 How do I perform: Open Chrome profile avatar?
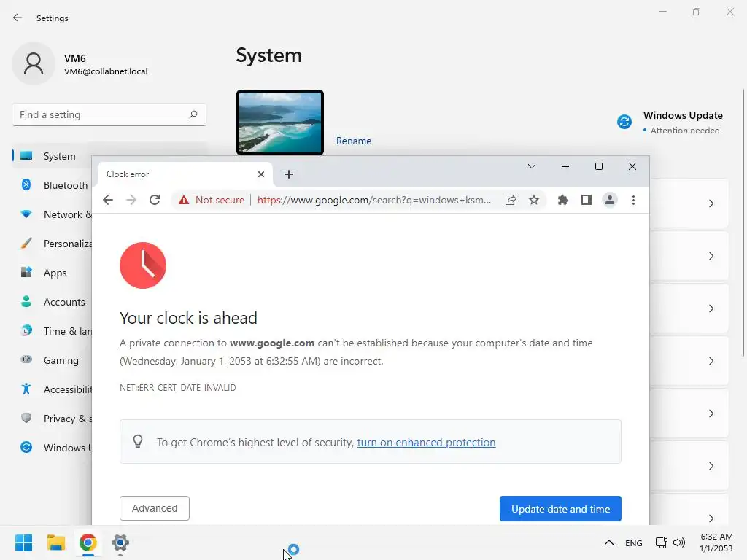click(x=610, y=200)
